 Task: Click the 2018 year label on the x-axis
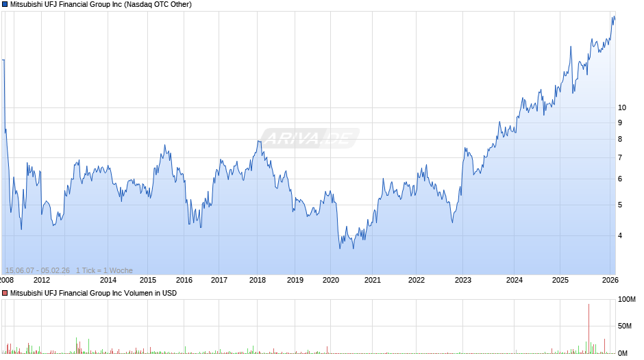(258, 280)
